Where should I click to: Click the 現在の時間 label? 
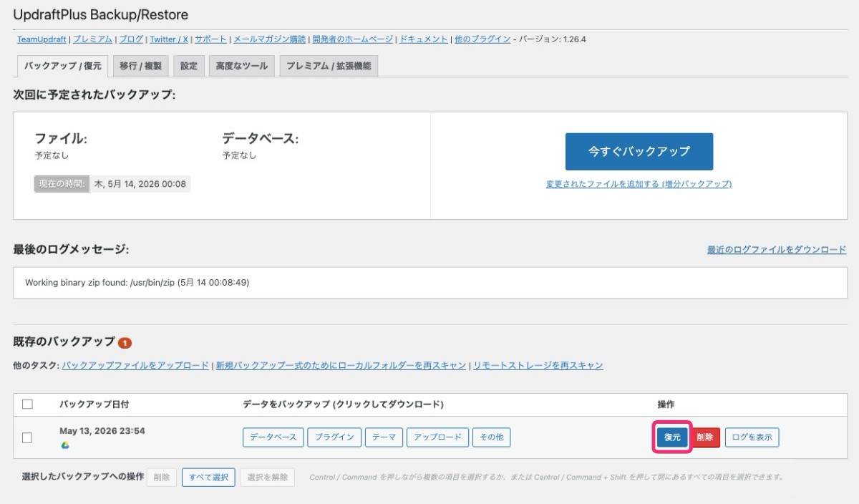(x=61, y=184)
